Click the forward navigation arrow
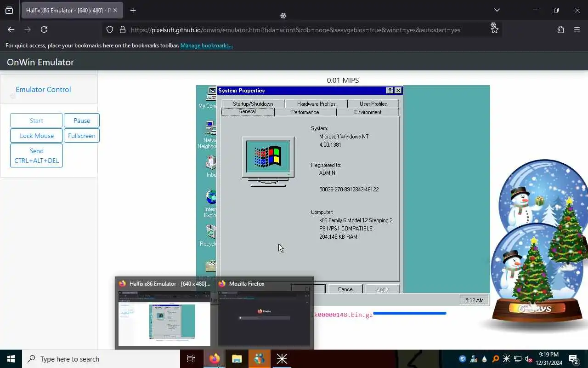The height and width of the screenshot is (368, 588). [x=28, y=29]
